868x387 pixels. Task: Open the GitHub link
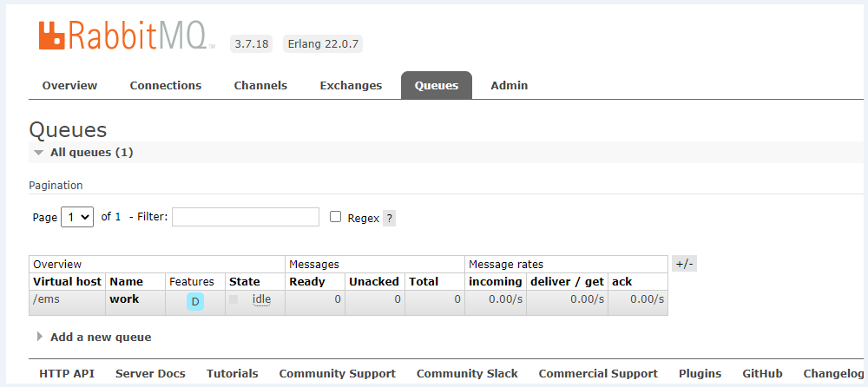(x=763, y=374)
